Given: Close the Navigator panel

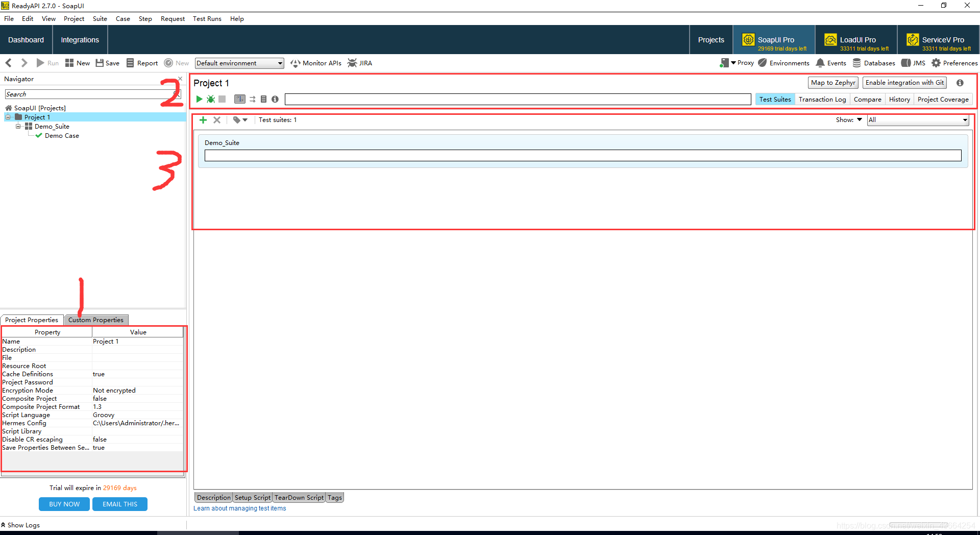Looking at the screenshot, I should (180, 79).
